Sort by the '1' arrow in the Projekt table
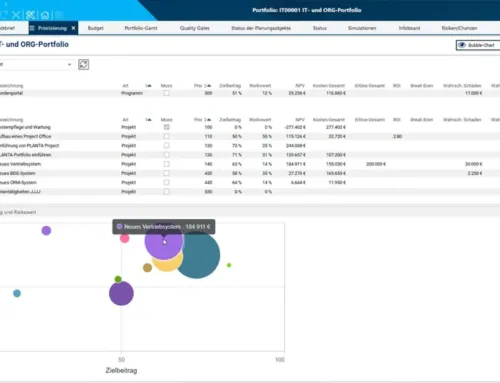 click(x=148, y=120)
